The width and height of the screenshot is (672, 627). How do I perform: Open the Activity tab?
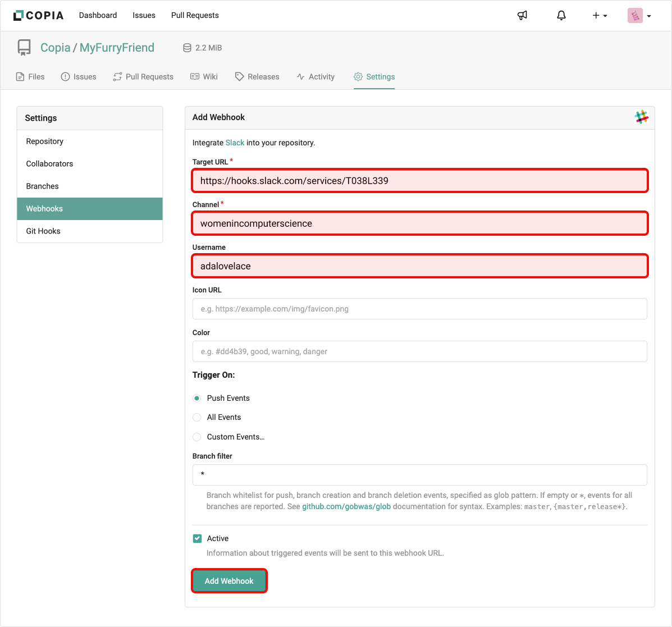coord(316,77)
